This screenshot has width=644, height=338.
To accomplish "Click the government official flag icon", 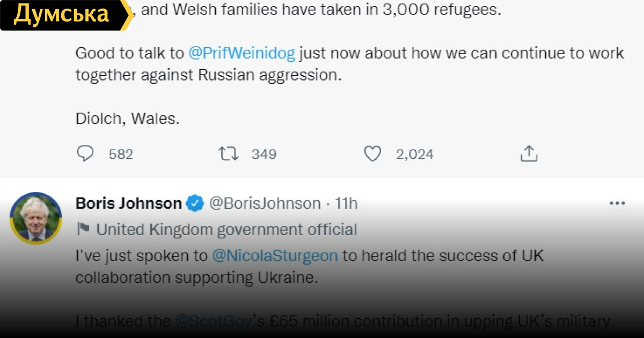I will click(83, 230).
